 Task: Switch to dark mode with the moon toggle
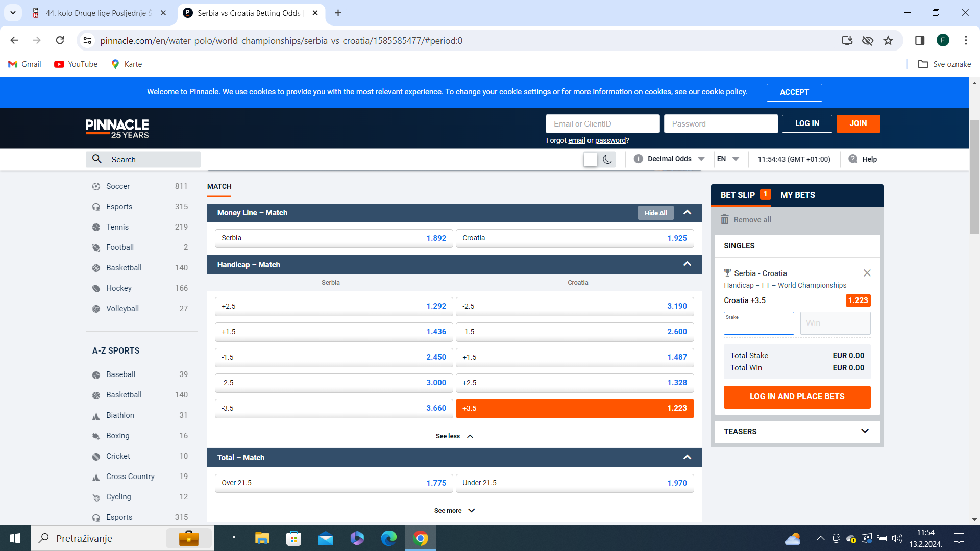coord(607,159)
